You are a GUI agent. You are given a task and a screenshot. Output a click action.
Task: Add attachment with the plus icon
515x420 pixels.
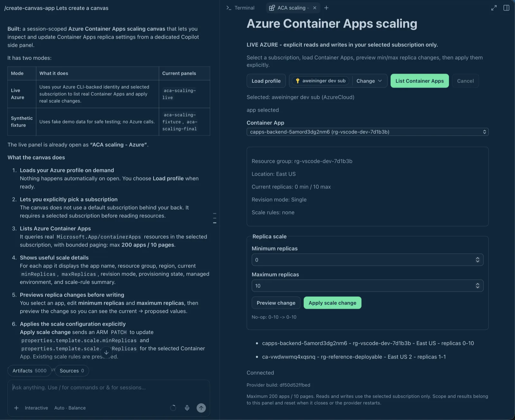tap(16, 408)
